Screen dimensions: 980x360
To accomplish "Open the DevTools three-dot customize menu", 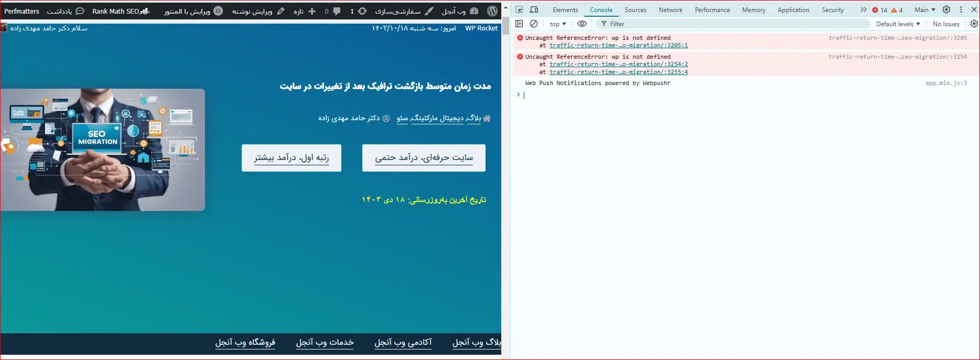I will point(961,10).
